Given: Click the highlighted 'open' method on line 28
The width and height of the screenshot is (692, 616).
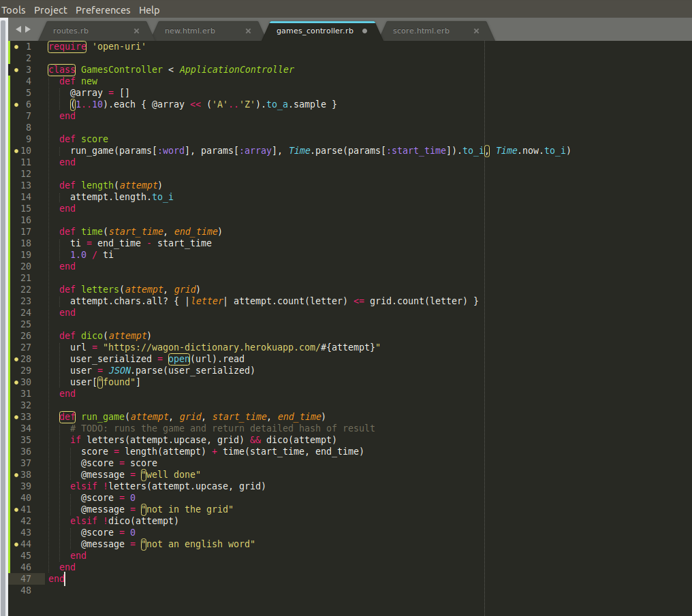Looking at the screenshot, I should tap(178, 359).
